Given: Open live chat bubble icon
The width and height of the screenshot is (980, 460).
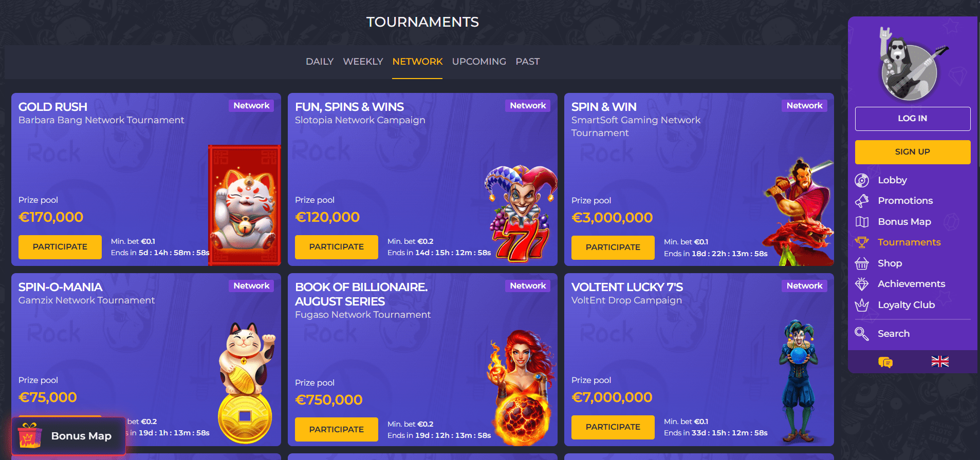Looking at the screenshot, I should (885, 362).
